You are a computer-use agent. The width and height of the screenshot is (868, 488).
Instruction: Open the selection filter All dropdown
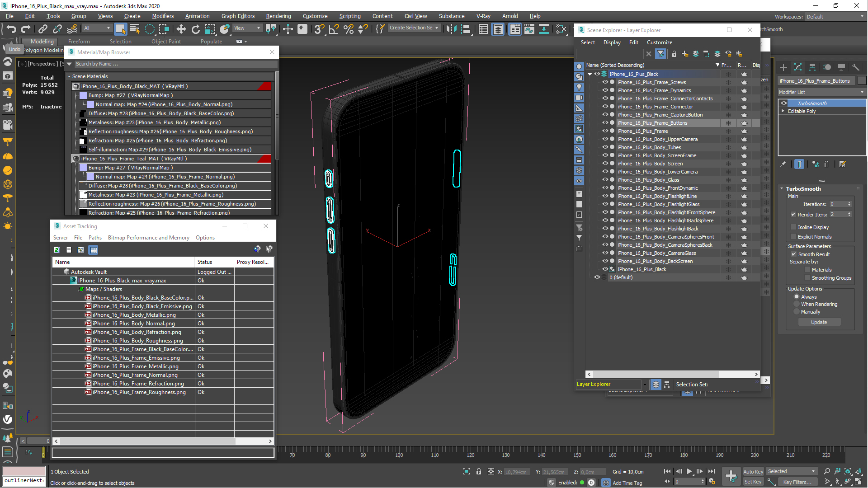pos(97,28)
